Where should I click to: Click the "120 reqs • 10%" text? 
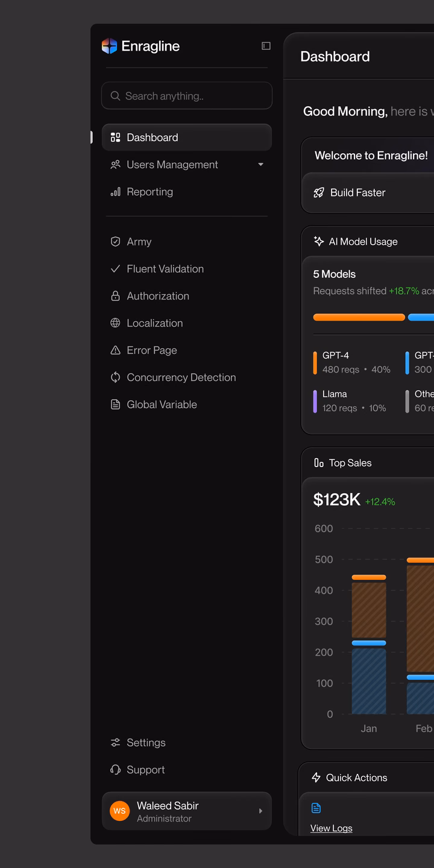[354, 408]
